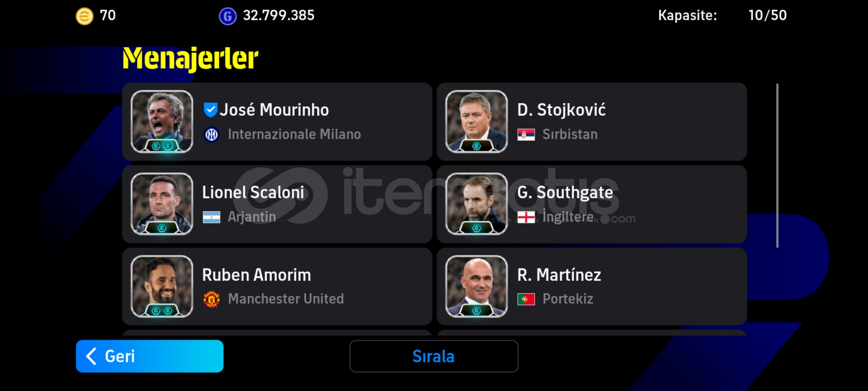Click the Internazionale Milano club crest
Image resolution: width=868 pixels, height=391 pixels.
(212, 135)
